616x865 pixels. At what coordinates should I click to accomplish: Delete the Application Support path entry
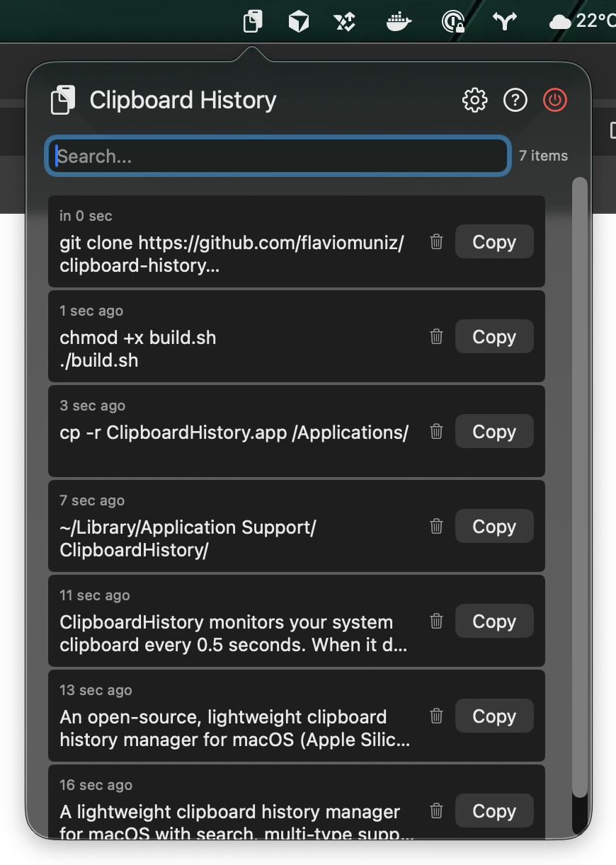(x=437, y=527)
